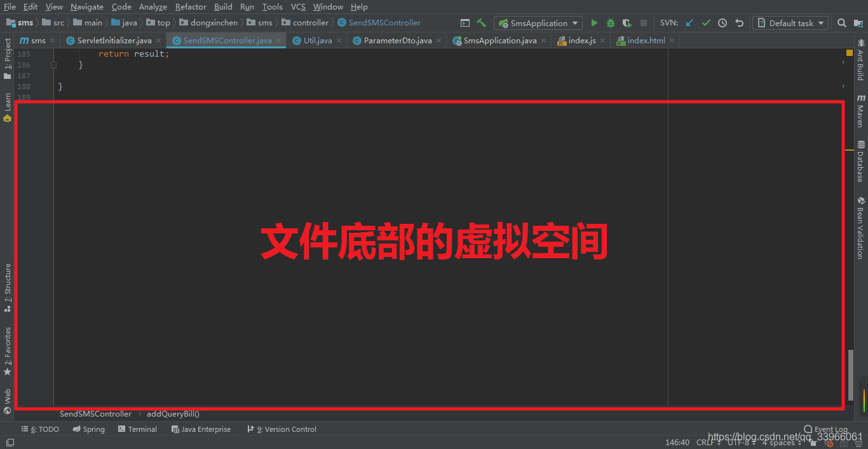
Task: Open the VCS menu
Action: click(x=298, y=6)
